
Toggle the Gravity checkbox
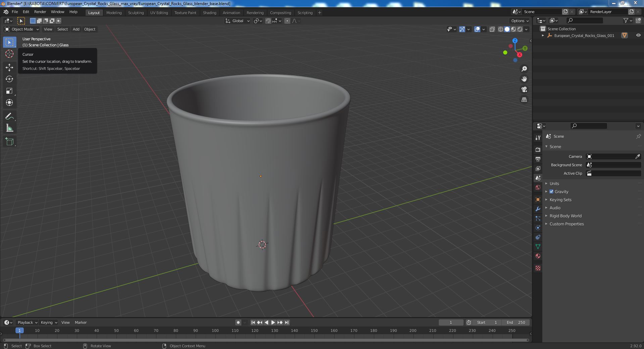pos(551,191)
